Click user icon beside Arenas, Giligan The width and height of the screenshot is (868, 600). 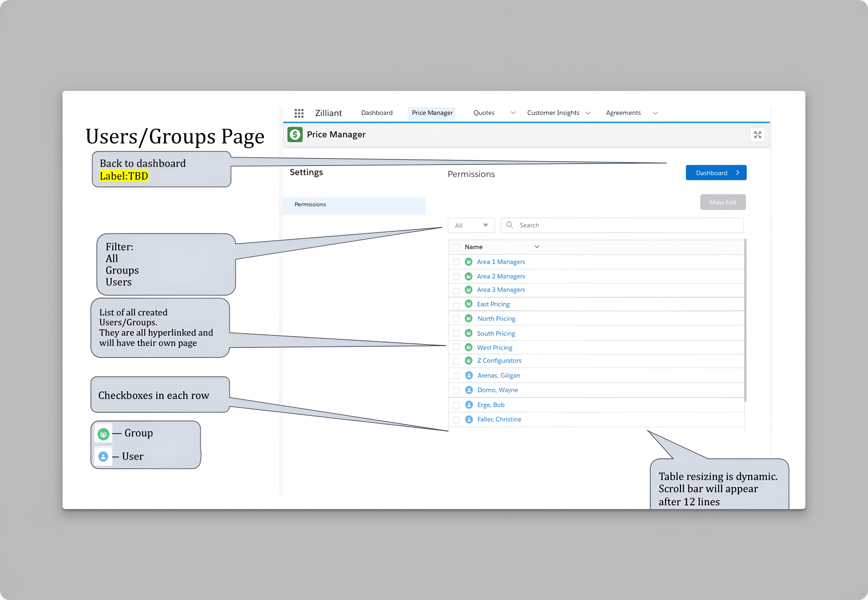pos(469,375)
